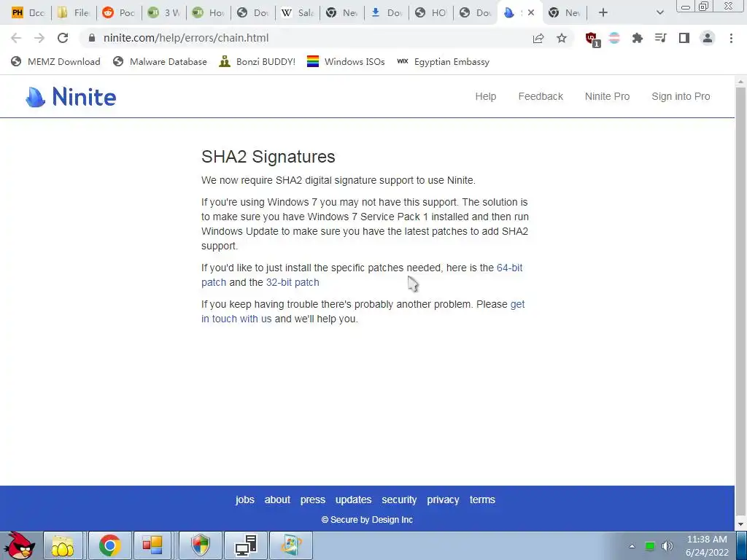
Task: Click the address bar URL field
Action: pyautogui.click(x=305, y=38)
